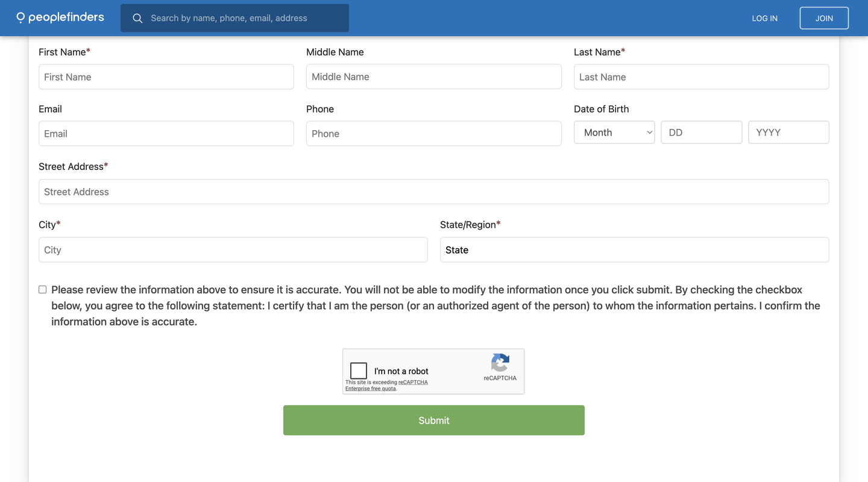Screen dimensions: 868x482
Task: Click the 'State/Region' label
Action: [470, 225]
